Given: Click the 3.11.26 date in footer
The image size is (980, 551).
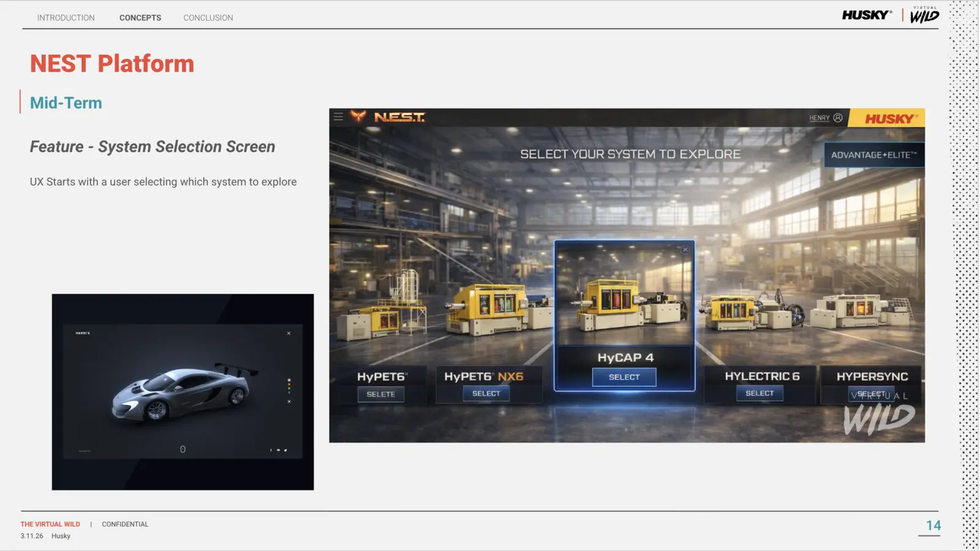Looking at the screenshot, I should [x=32, y=536].
